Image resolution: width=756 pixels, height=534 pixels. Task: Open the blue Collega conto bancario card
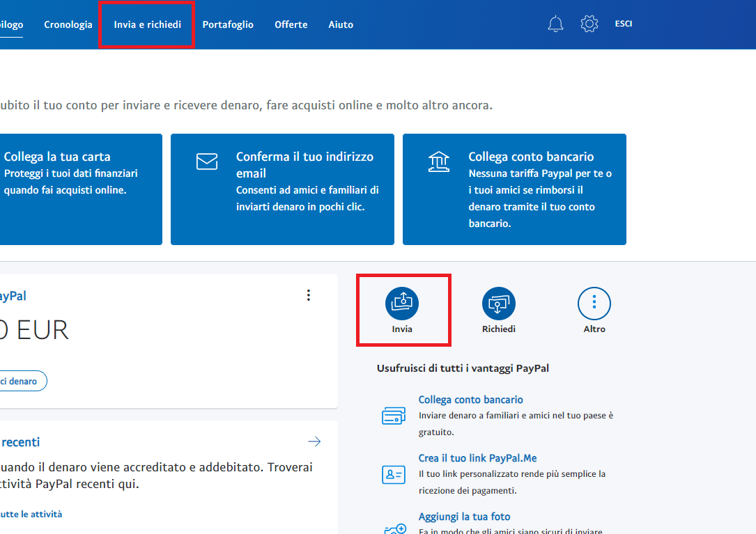click(514, 189)
